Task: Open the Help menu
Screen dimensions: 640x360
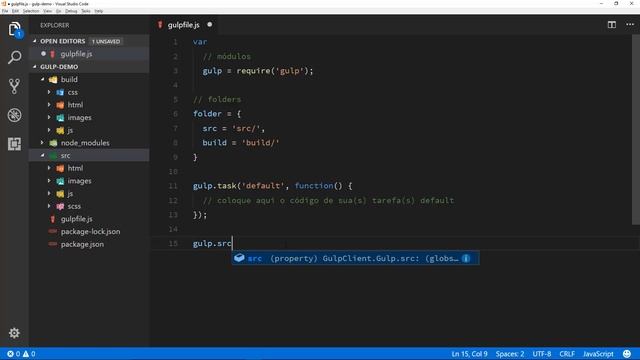Action: (99, 11)
